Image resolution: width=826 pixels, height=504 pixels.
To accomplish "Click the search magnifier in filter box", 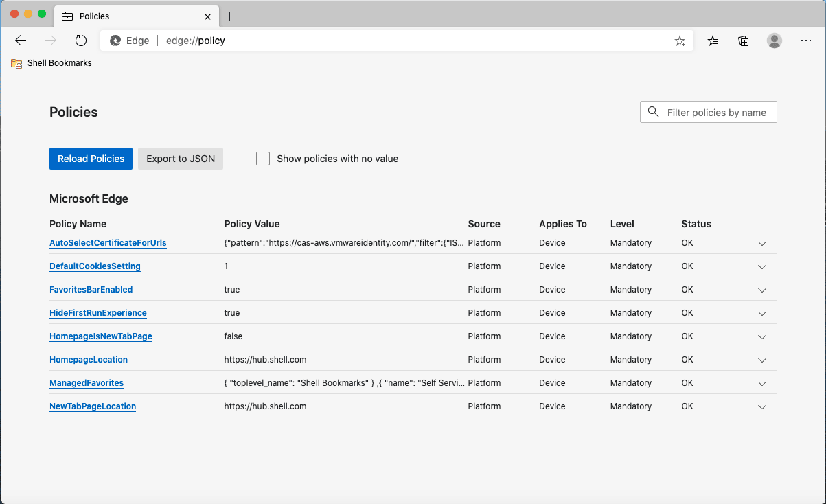I will click(x=653, y=112).
